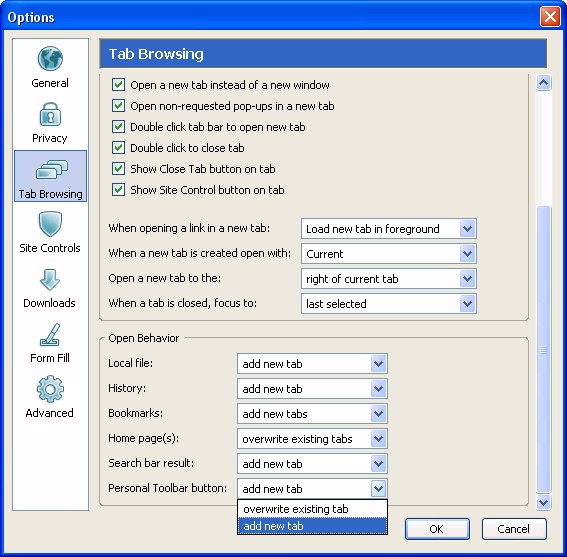Toggle Open non-requested pop-ups in new tab
The width and height of the screenshot is (567, 557).
[118, 106]
